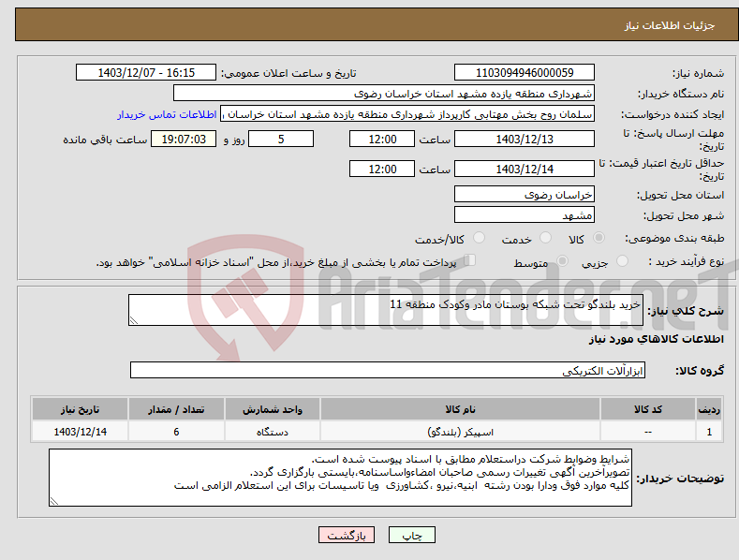Select the جزیی purchase type radio
The height and width of the screenshot is (560, 739).
click(622, 260)
